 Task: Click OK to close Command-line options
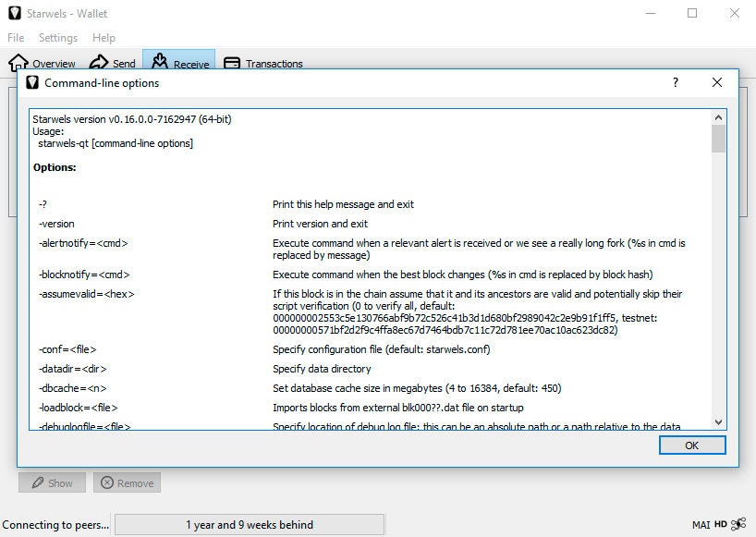pyautogui.click(x=692, y=445)
